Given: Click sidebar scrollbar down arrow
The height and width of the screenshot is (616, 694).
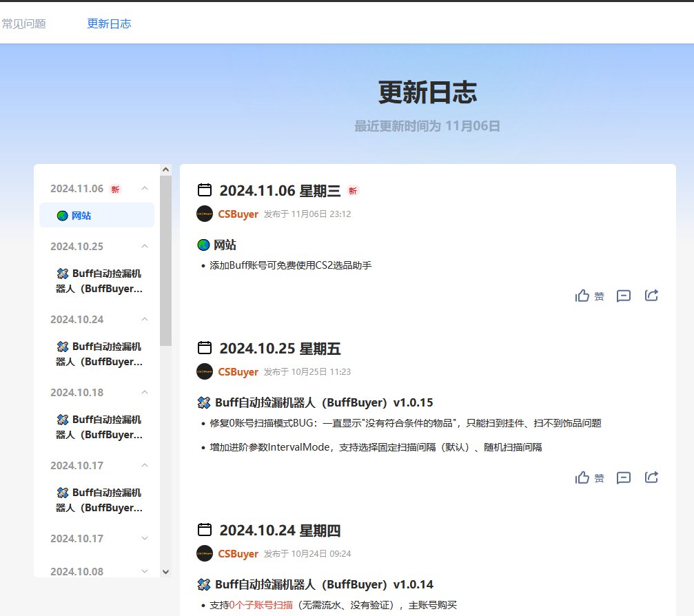Looking at the screenshot, I should (x=165, y=572).
